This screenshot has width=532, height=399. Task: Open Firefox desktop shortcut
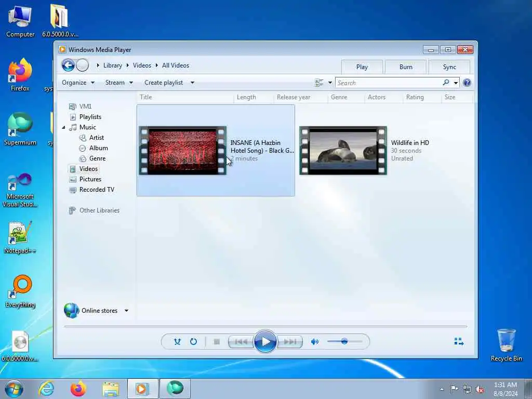[20, 75]
